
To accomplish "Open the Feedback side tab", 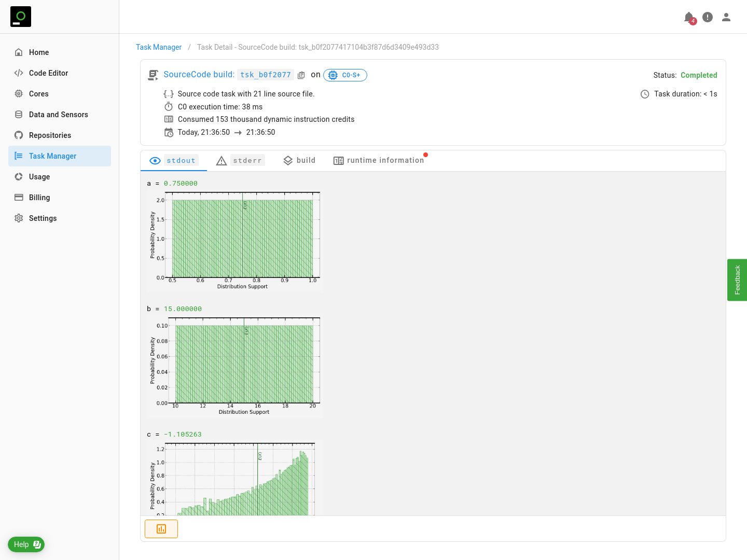I will pyautogui.click(x=737, y=280).
